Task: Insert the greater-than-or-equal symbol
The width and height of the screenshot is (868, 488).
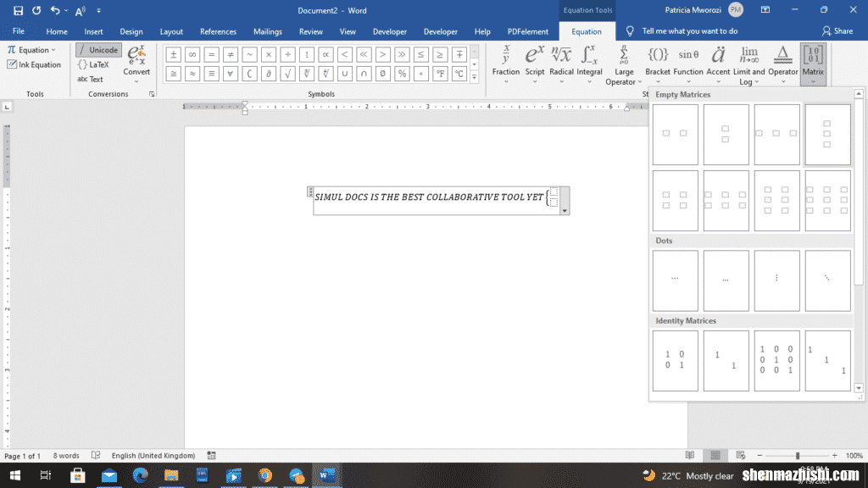Action: (x=440, y=54)
